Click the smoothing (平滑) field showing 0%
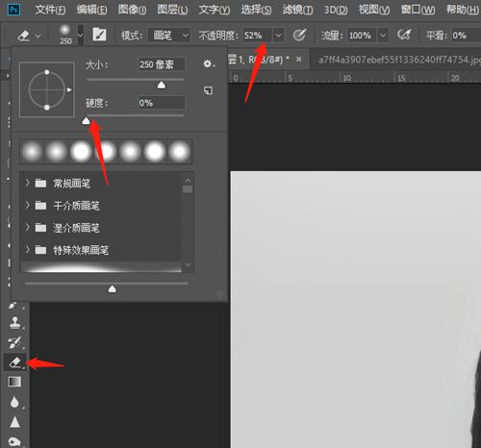The width and height of the screenshot is (481, 448). (467, 36)
